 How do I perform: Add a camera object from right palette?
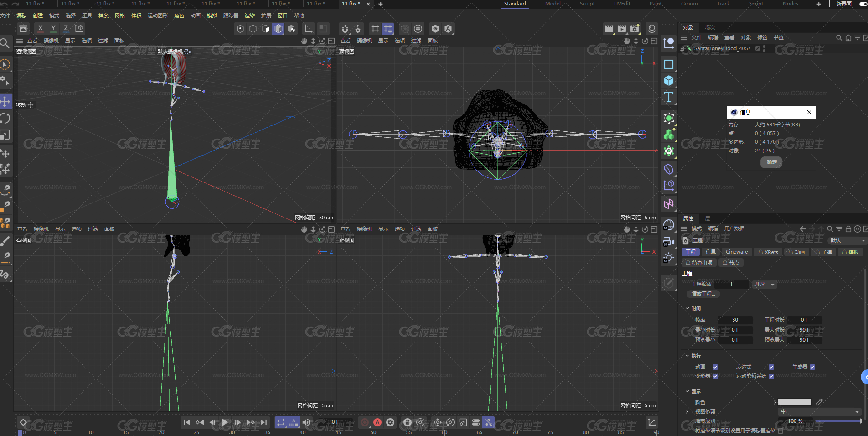click(669, 242)
